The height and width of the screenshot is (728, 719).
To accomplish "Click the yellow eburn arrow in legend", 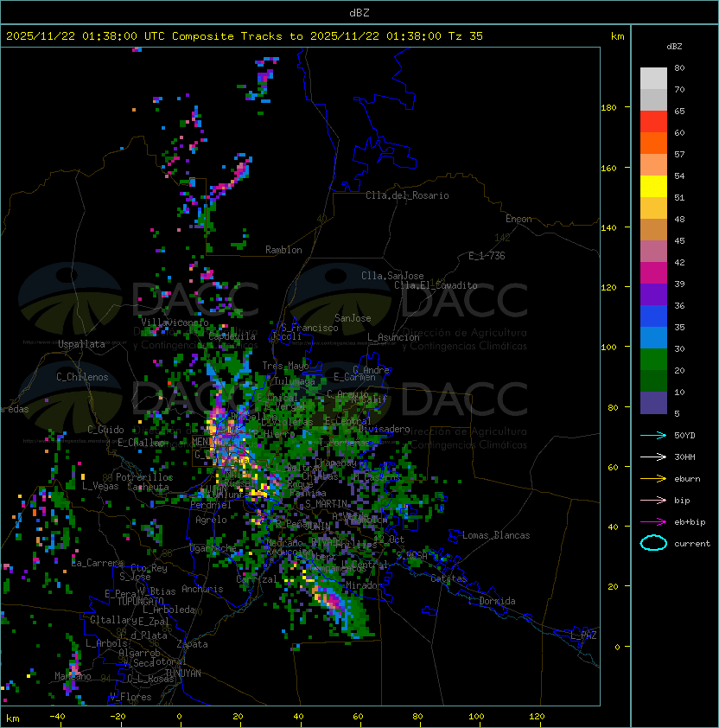I will (x=653, y=478).
